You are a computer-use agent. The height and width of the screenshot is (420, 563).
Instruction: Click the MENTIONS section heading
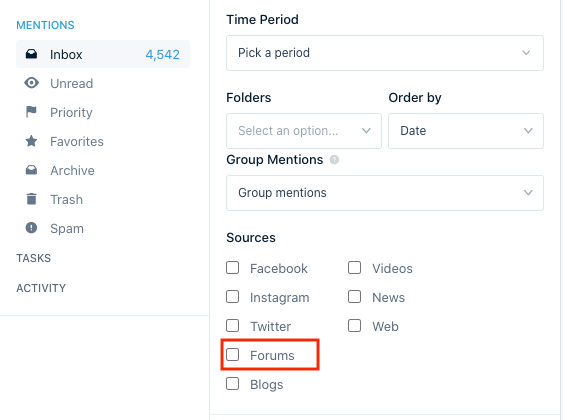(x=46, y=25)
